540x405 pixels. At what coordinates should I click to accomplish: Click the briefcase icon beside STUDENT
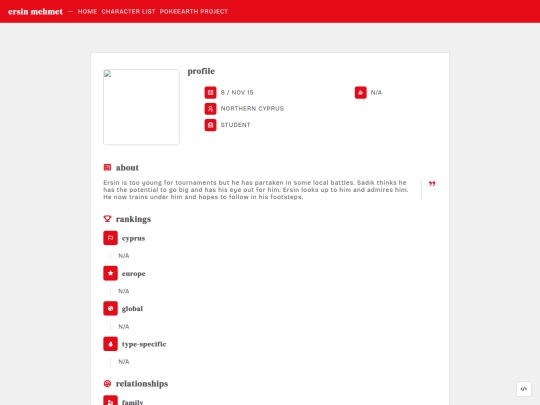(210, 125)
